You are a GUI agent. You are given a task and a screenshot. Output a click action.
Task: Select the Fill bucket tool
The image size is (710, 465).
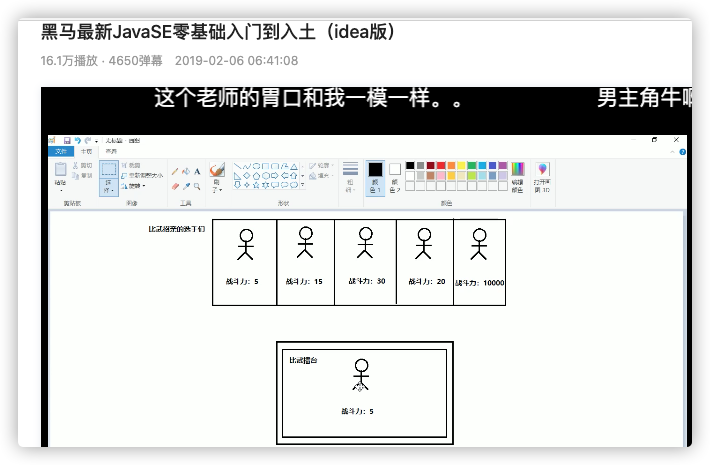click(x=186, y=172)
